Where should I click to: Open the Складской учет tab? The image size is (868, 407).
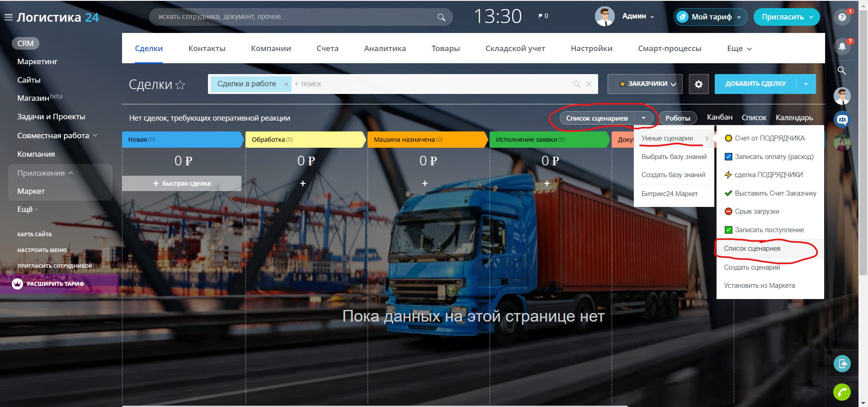tap(515, 49)
